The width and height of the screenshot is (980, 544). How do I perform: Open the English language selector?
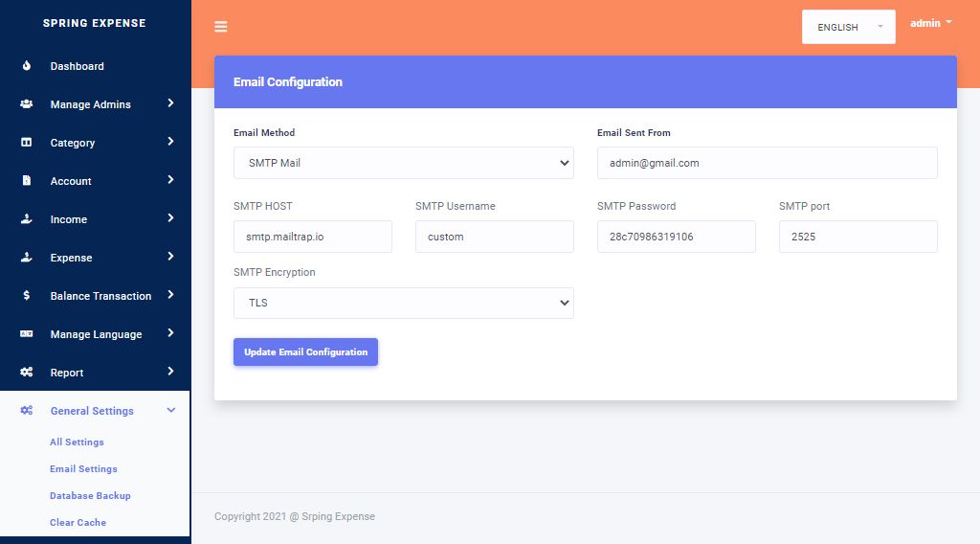tap(848, 28)
